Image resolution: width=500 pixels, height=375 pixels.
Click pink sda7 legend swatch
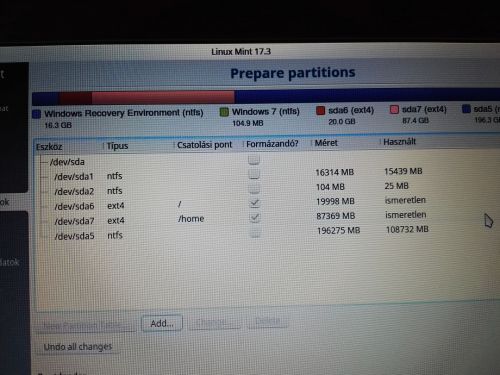(x=394, y=109)
